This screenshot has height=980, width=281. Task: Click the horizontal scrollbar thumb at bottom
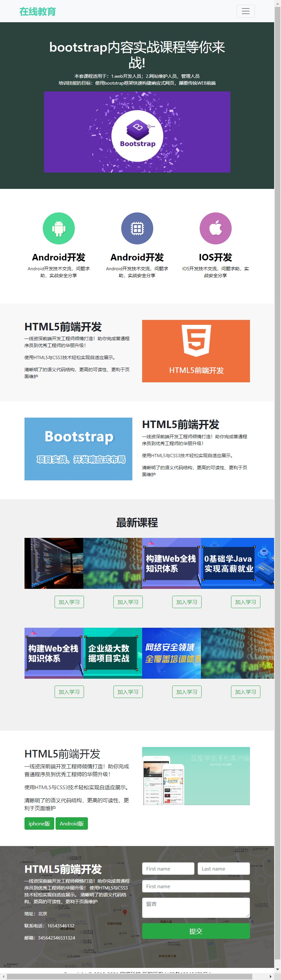coord(129,977)
